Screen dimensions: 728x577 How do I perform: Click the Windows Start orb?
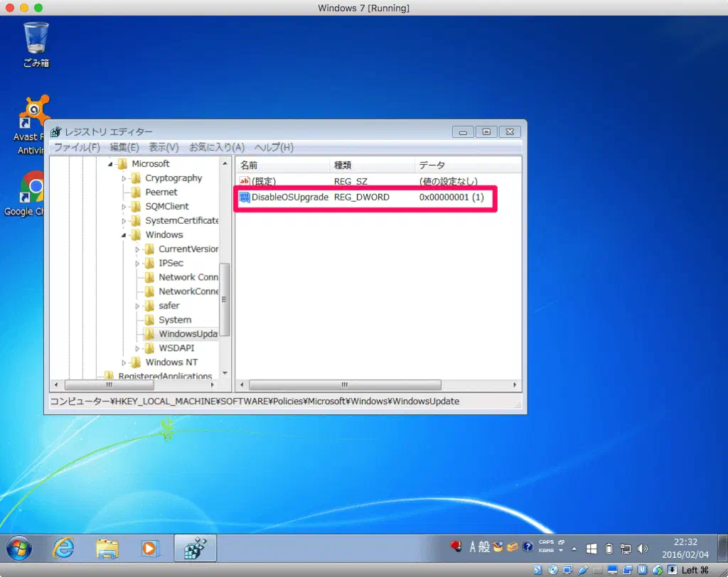click(x=19, y=548)
